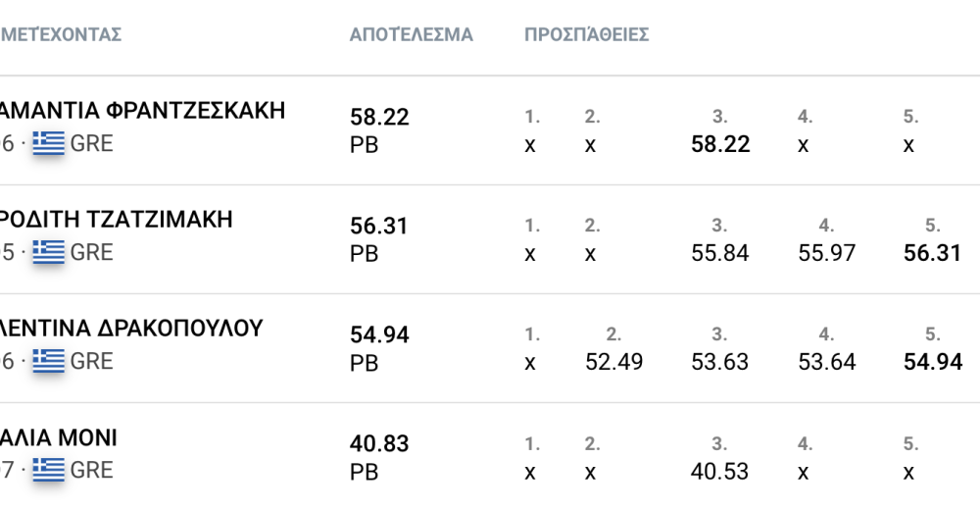The image size is (980, 510).
Task: Select the ΔΡΑΚΟΠΟΥΛΟΥ athlete name
Action: point(131,329)
